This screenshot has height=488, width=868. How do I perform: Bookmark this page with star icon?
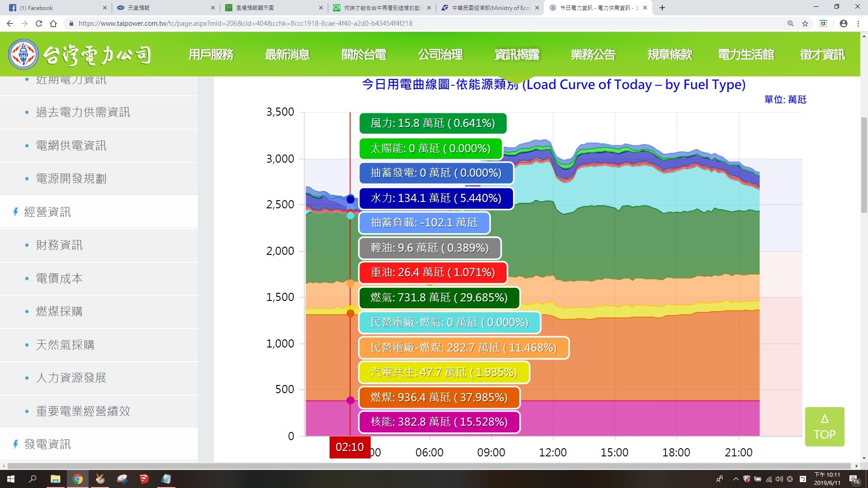[x=805, y=23]
